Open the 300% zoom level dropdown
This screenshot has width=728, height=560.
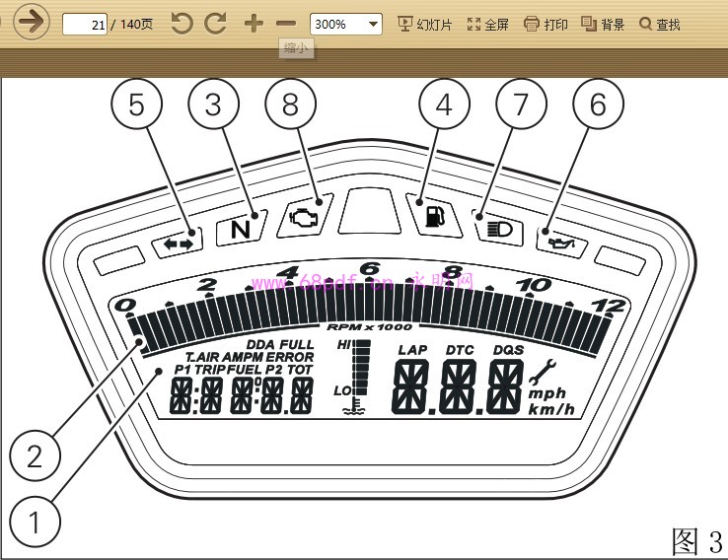pyautogui.click(x=345, y=24)
